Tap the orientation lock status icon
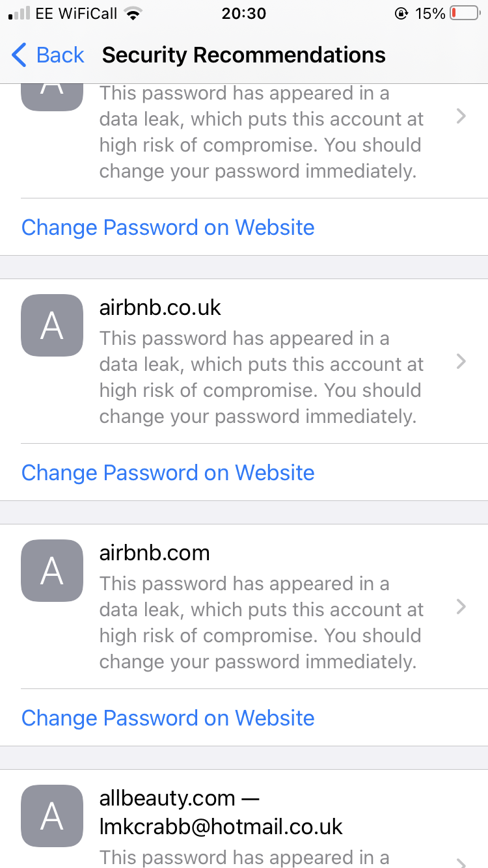488x868 pixels. point(401,14)
